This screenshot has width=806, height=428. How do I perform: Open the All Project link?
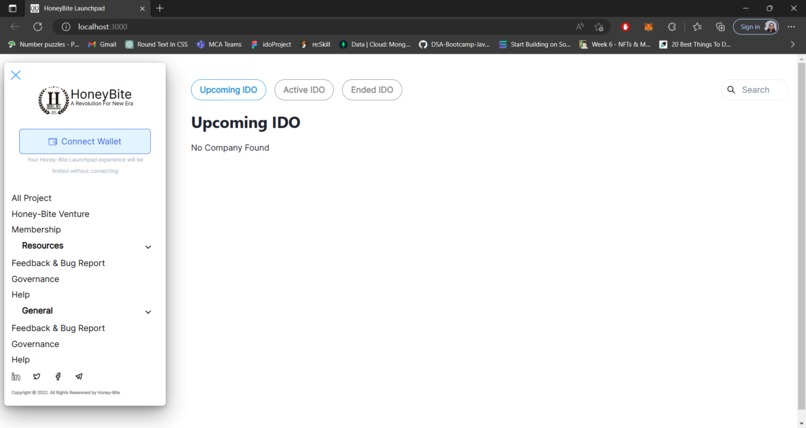31,198
